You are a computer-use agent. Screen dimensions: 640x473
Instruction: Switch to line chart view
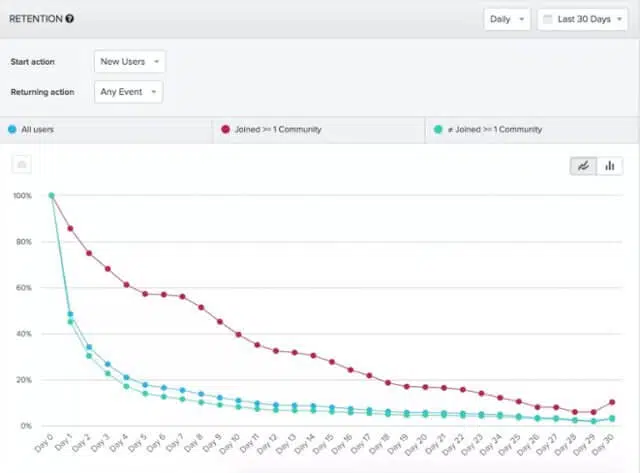[x=582, y=166]
